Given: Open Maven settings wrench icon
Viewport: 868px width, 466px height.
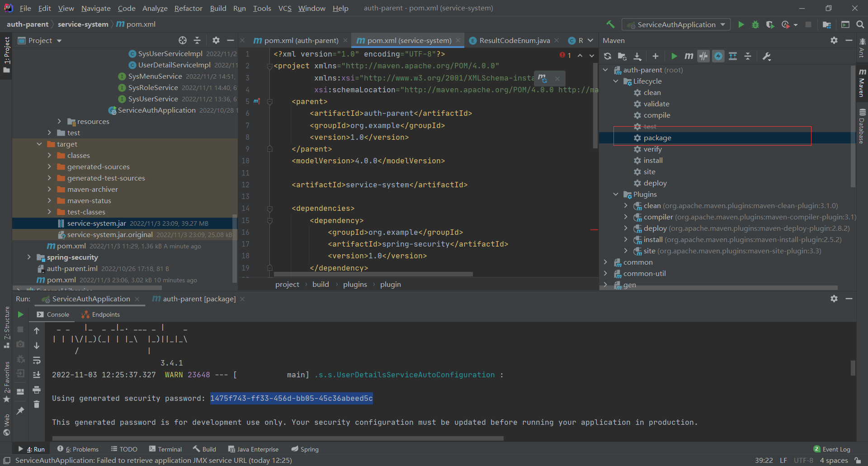Looking at the screenshot, I should tap(767, 56).
